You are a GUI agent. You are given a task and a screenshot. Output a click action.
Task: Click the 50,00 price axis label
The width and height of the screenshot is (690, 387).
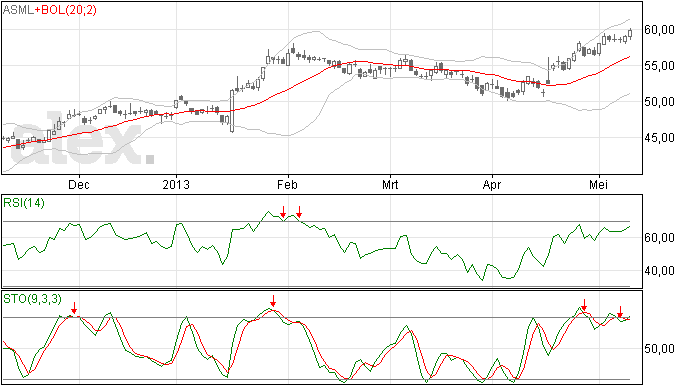click(659, 102)
